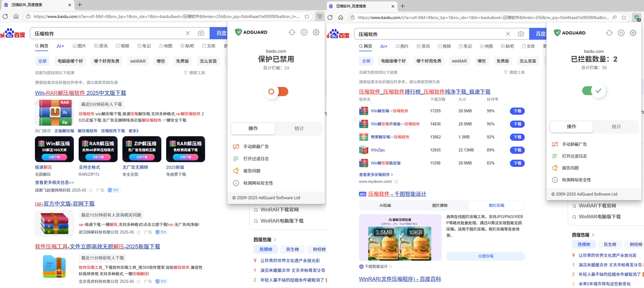
Task: Click home icon in right browser
Action: 341,17
